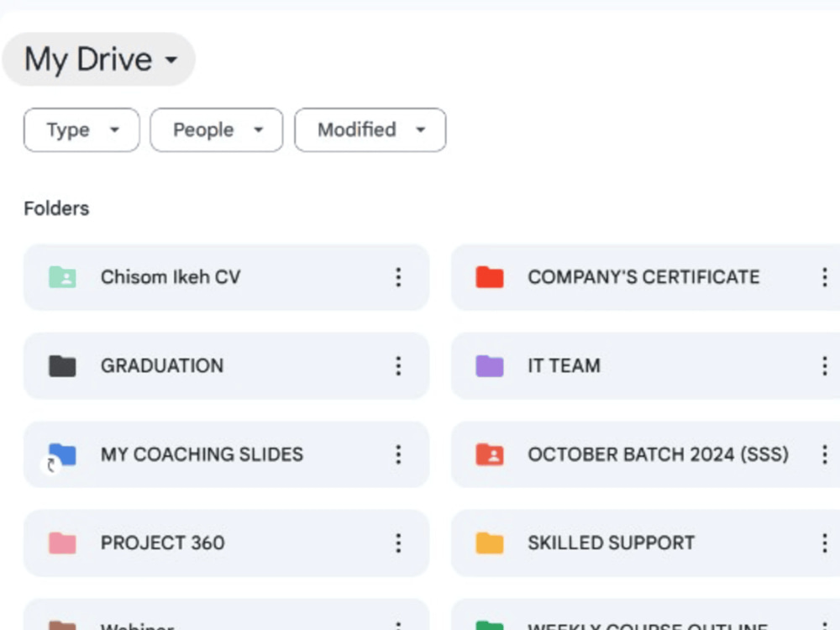Expand the Type filter dropdown
840x630 pixels.
coord(81,130)
